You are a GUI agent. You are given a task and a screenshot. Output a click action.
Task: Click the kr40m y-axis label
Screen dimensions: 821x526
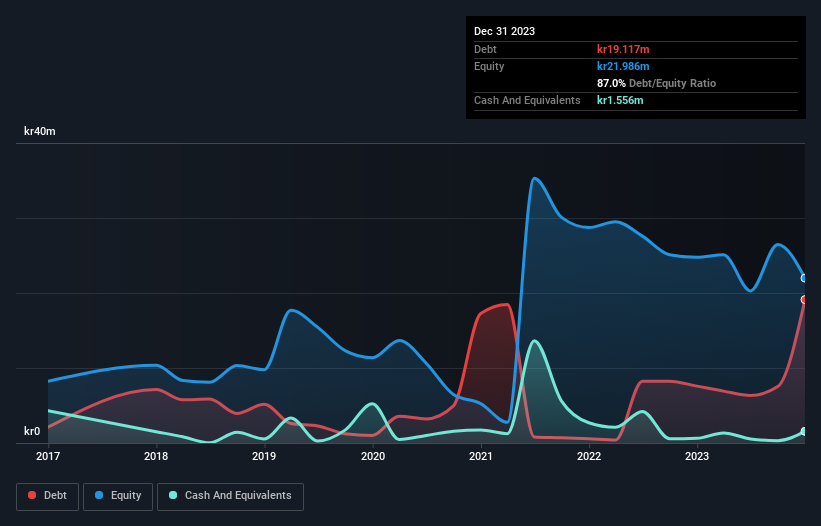coord(40,131)
